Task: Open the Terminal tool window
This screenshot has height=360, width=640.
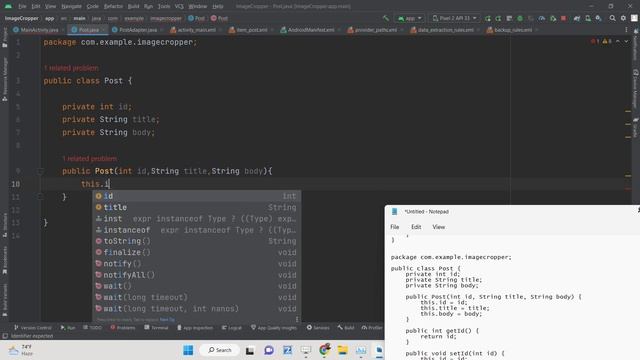Action: click(x=156, y=328)
